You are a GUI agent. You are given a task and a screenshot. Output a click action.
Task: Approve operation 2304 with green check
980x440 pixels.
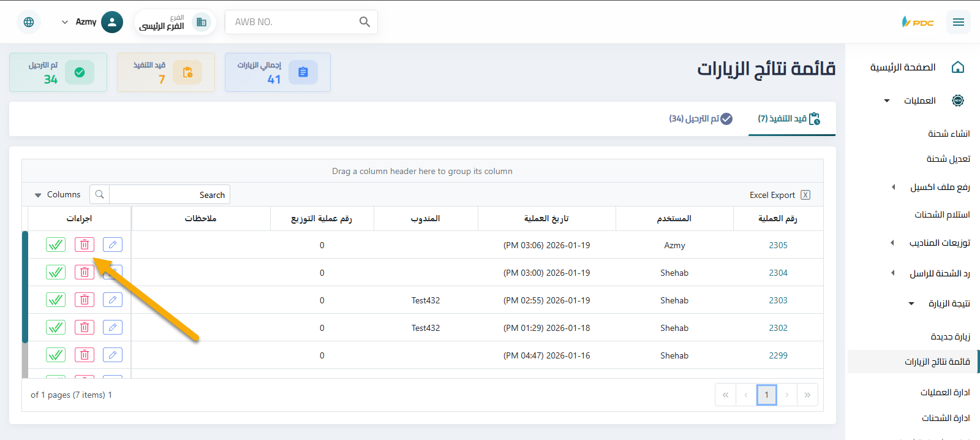point(56,272)
